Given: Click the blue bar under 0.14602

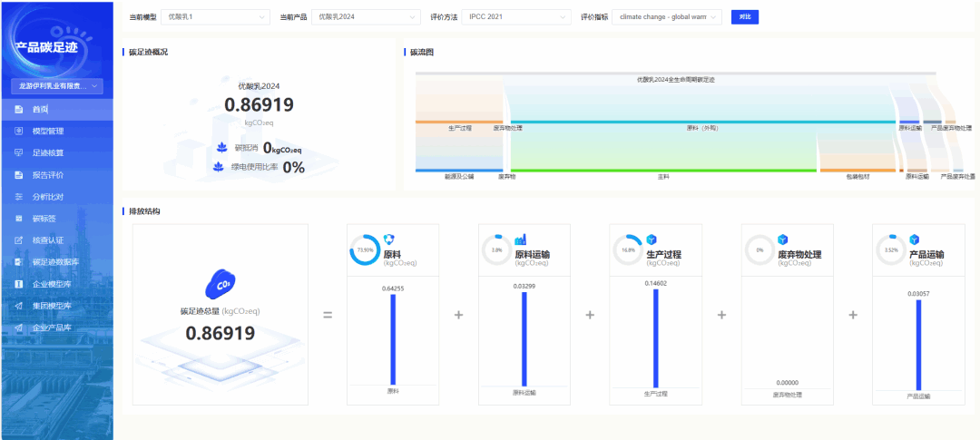Looking at the screenshot, I should click(656, 338).
